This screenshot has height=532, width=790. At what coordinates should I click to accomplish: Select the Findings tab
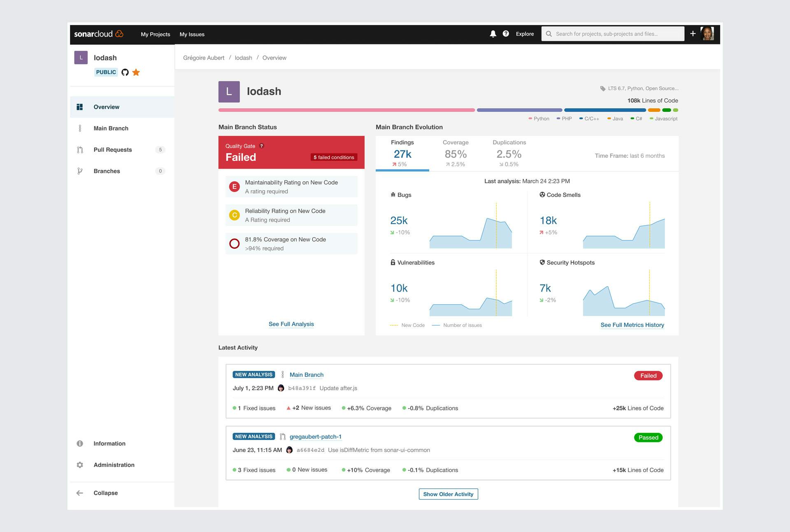[x=402, y=153]
